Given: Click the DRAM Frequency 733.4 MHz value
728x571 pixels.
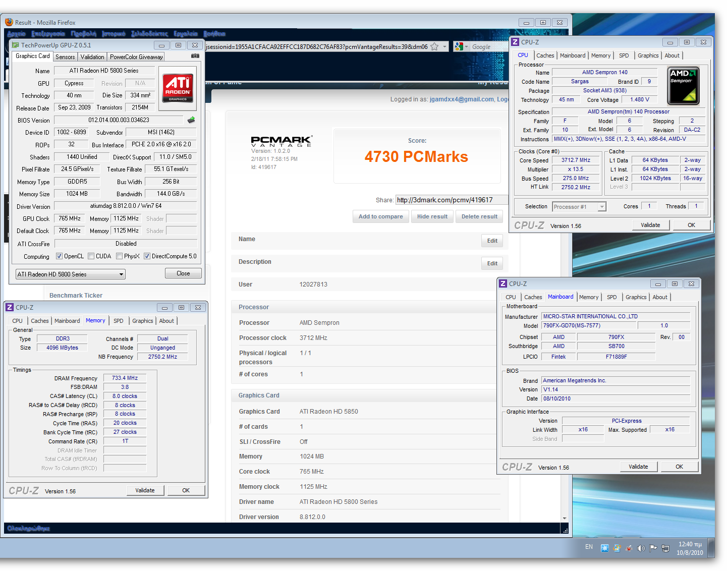Looking at the screenshot, I should point(125,378).
